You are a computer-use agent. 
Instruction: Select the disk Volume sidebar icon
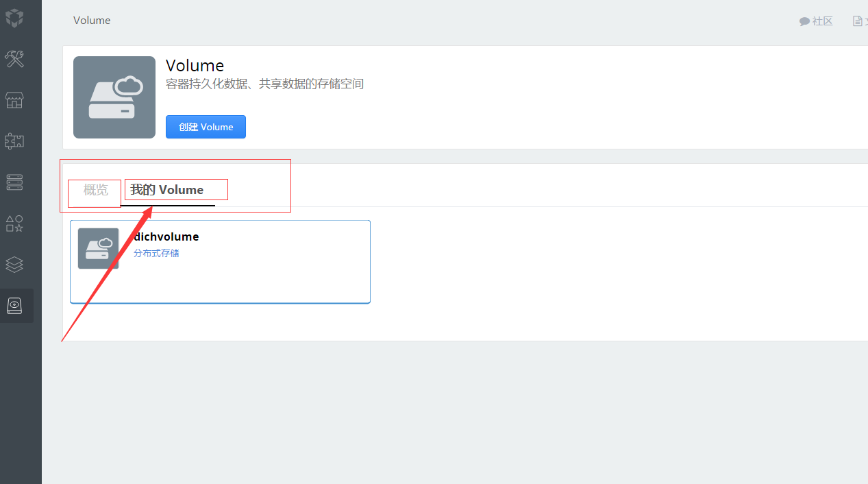14,306
